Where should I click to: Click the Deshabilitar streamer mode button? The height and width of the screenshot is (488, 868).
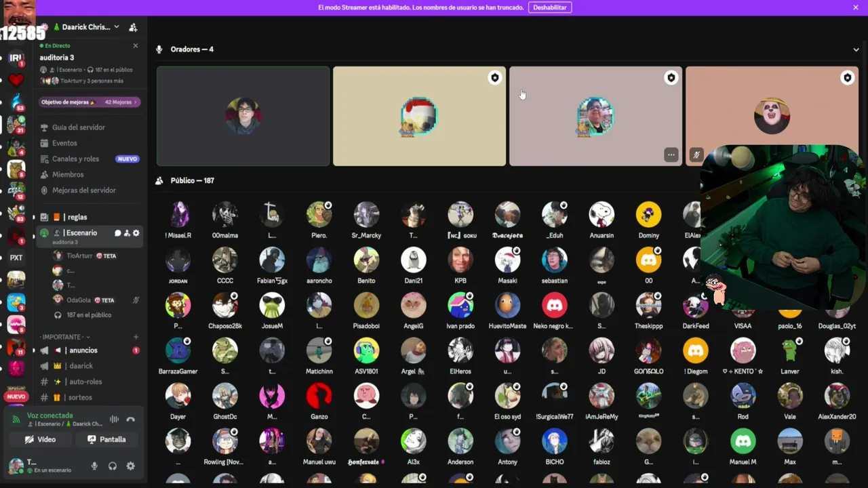550,7
